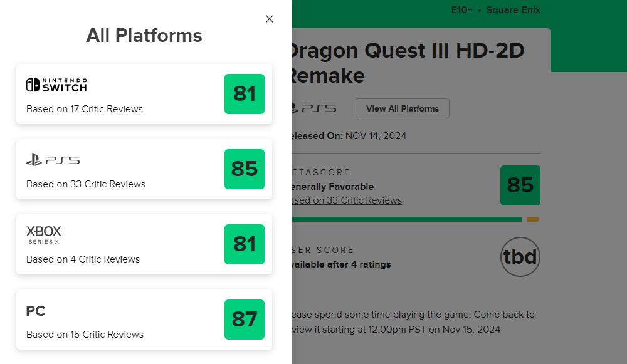
Task: Click the Xbox Series X logo
Action: coord(44,234)
